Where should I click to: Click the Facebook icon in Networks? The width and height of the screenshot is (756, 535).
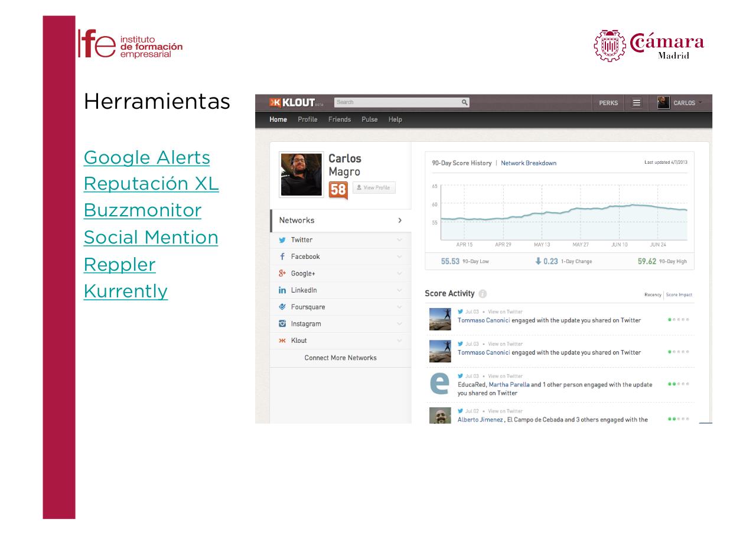pos(282,257)
